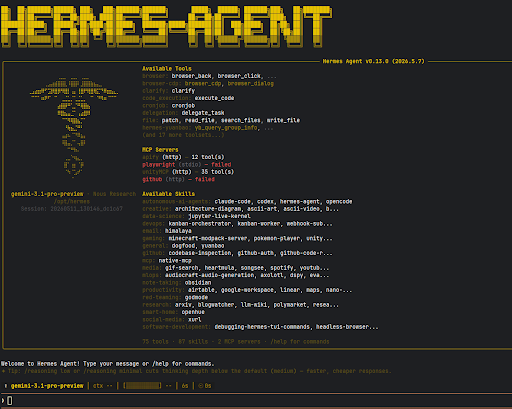Viewport: 512px width, 409px height.
Task: Click the 'search_files' tool name
Action: (x=241, y=120)
